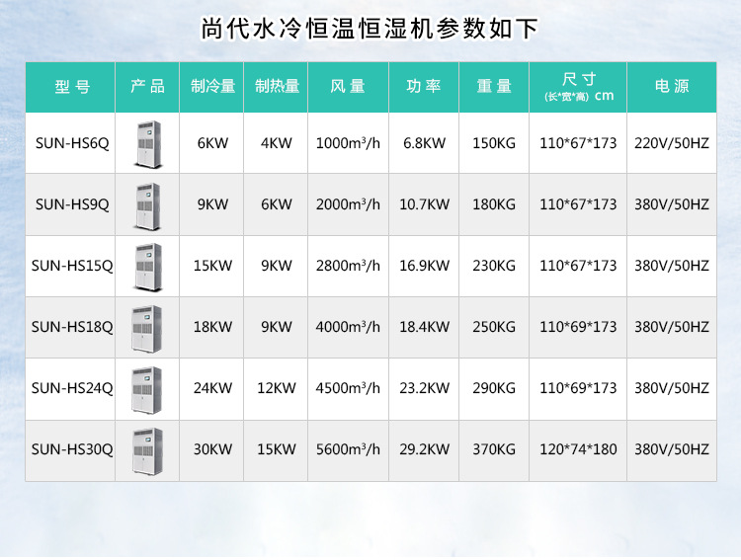Click the 120*74*180 dimensions cell
Viewport: 741px width, 560px height.
pos(578,449)
